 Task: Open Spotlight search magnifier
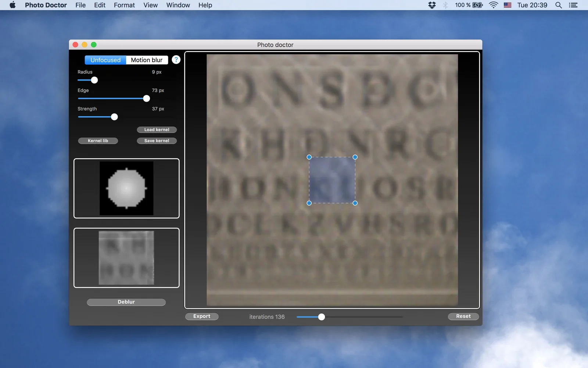[x=559, y=5]
